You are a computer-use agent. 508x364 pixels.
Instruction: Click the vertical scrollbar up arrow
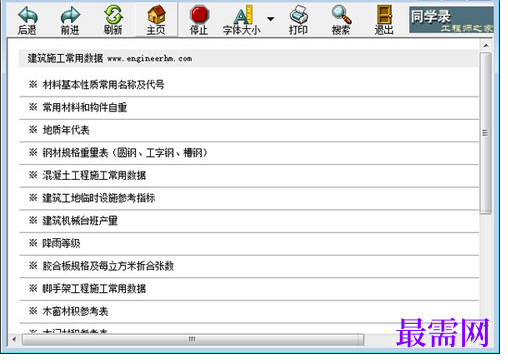[486, 45]
